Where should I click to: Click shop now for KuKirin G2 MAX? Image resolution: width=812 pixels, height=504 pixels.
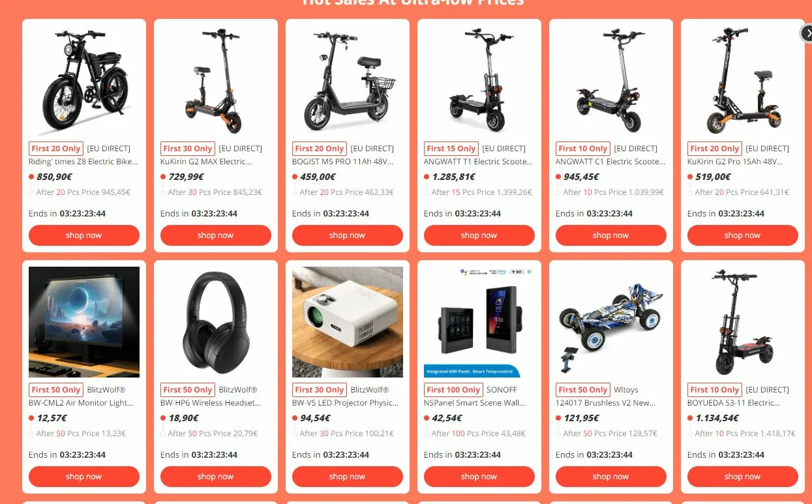(216, 235)
